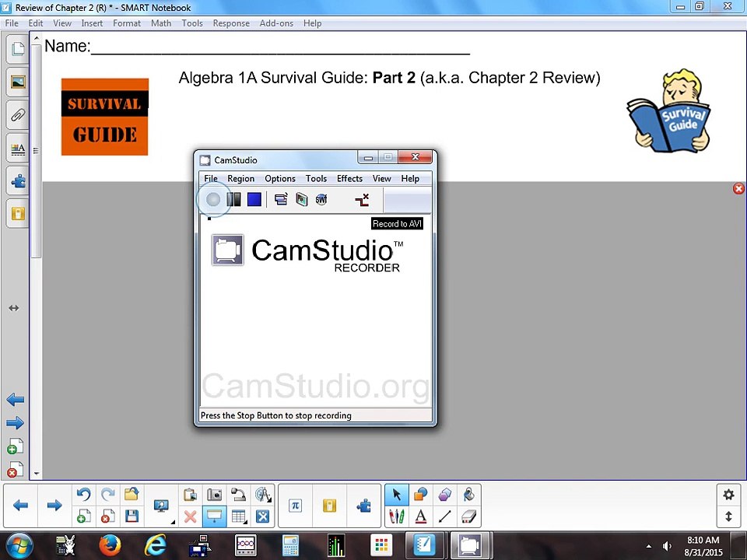Open the CamStudio Help menu
This screenshot has width=747, height=560.
click(x=410, y=179)
